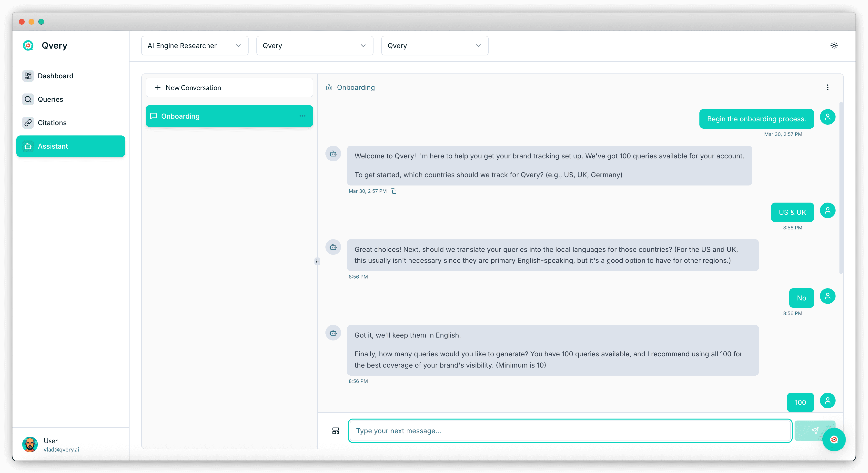
Task: Open the Dashboard sidebar item
Action: (55, 76)
